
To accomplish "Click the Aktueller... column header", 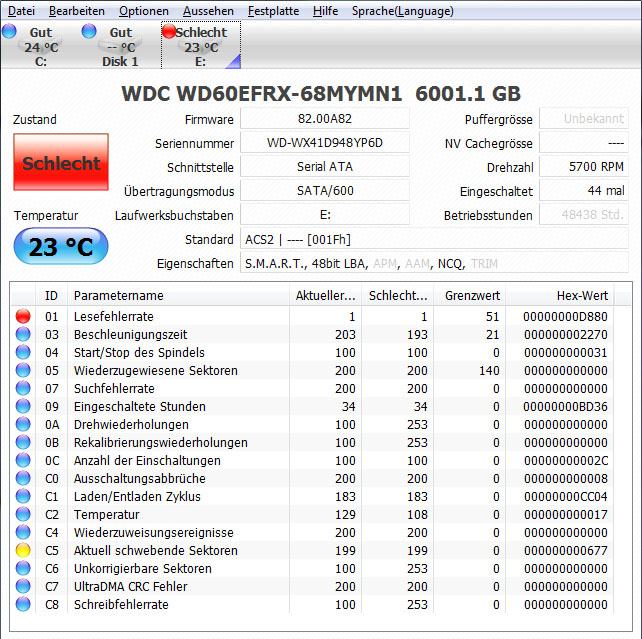I will [326, 296].
